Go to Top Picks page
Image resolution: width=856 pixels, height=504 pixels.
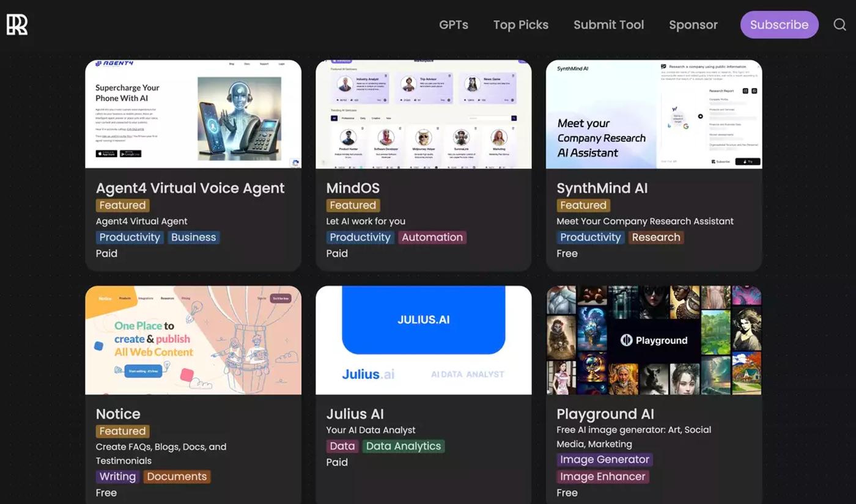[x=521, y=25]
